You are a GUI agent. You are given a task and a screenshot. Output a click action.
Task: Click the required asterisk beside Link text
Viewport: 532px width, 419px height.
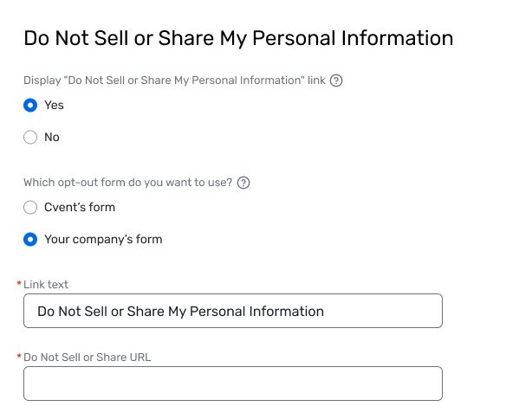pyautogui.click(x=19, y=283)
